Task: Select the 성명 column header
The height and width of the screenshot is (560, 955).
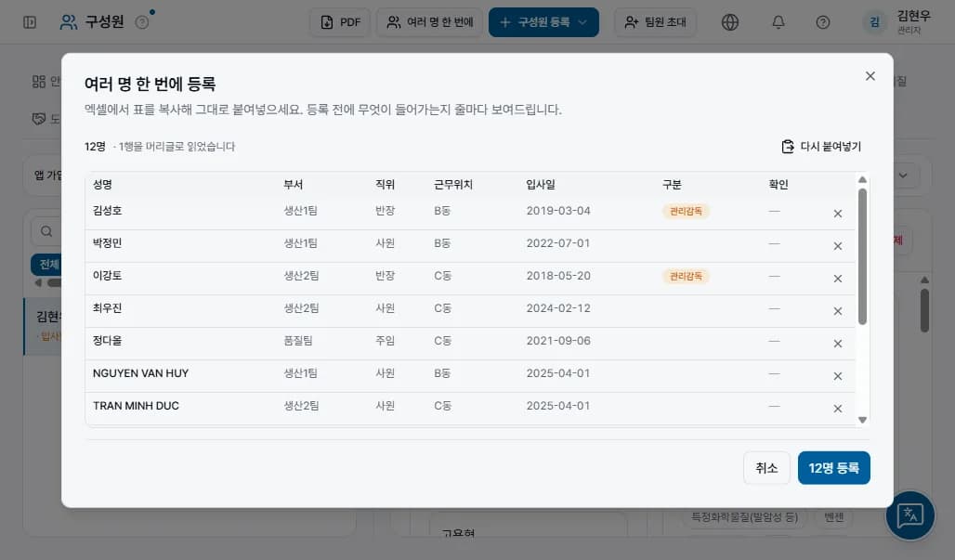Action: coord(102,185)
